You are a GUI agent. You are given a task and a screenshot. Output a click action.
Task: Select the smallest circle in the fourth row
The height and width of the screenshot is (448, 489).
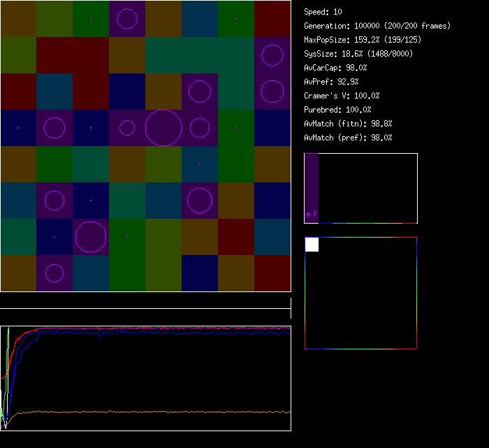click(127, 128)
